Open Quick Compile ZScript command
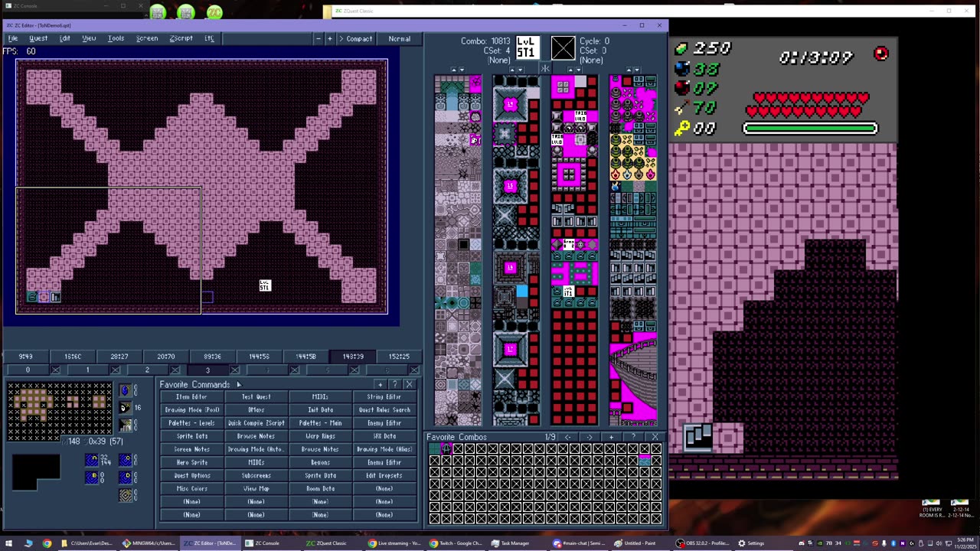 click(256, 423)
